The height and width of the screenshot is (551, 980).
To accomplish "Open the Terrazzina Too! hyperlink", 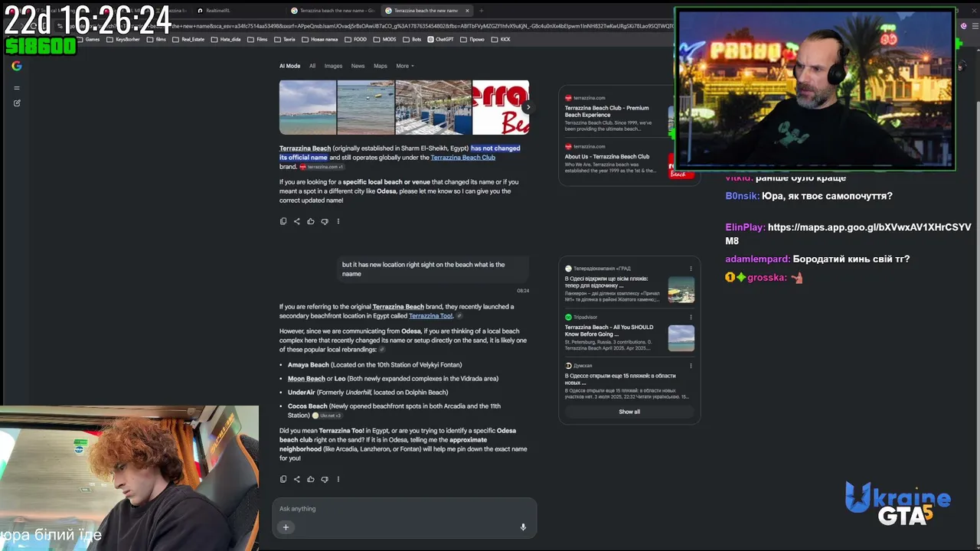I will coord(430,316).
